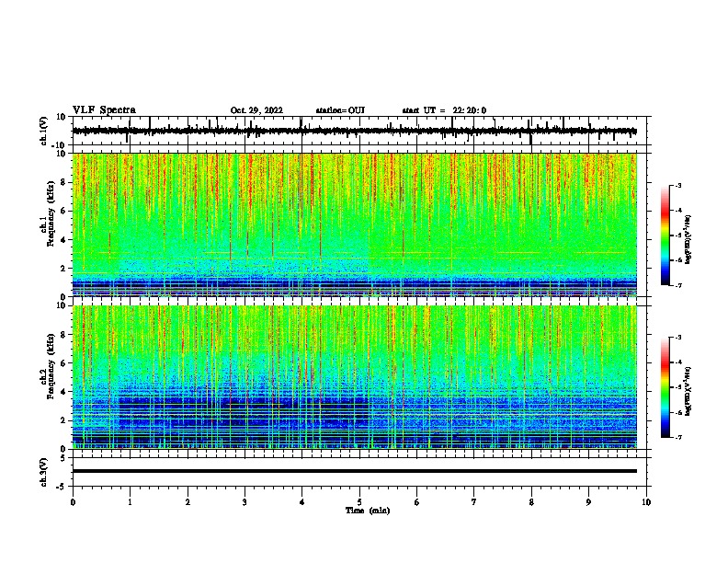The image size is (728, 563).
Task: Click the "-5" tick on ch.3 voltage axis
Action: pos(62,487)
